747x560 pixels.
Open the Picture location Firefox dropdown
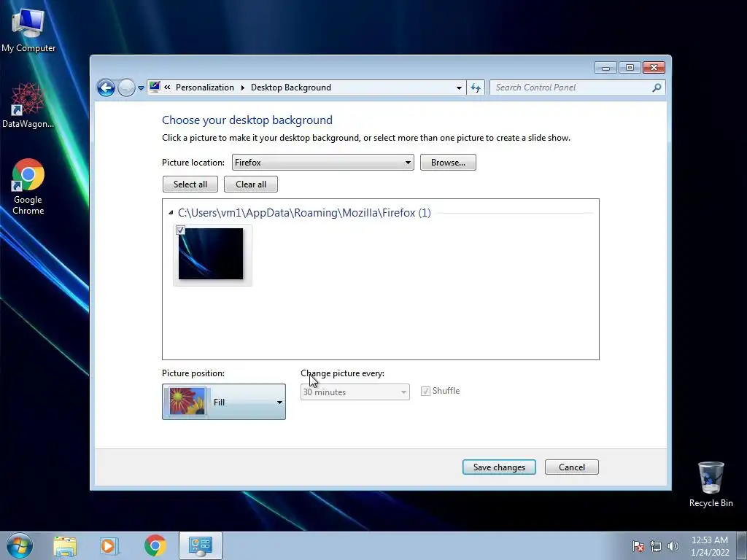322,163
